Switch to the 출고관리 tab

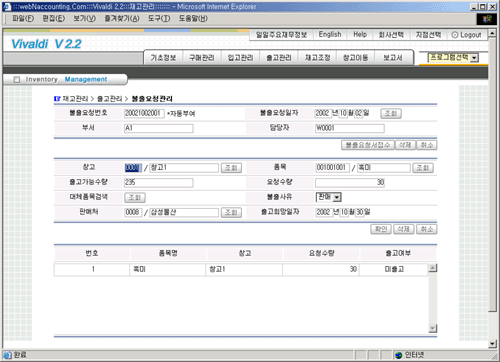click(279, 58)
